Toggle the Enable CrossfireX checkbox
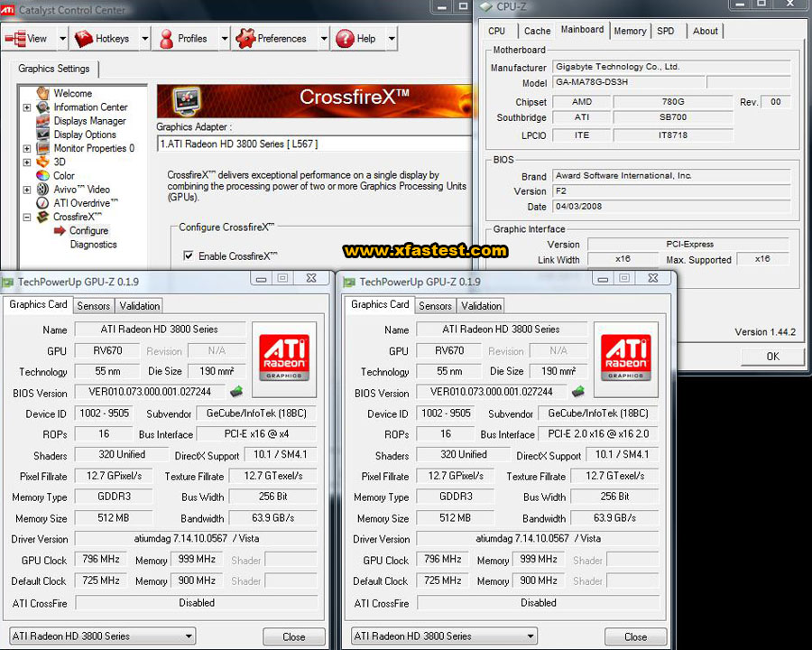This screenshot has width=812, height=650. click(x=189, y=255)
